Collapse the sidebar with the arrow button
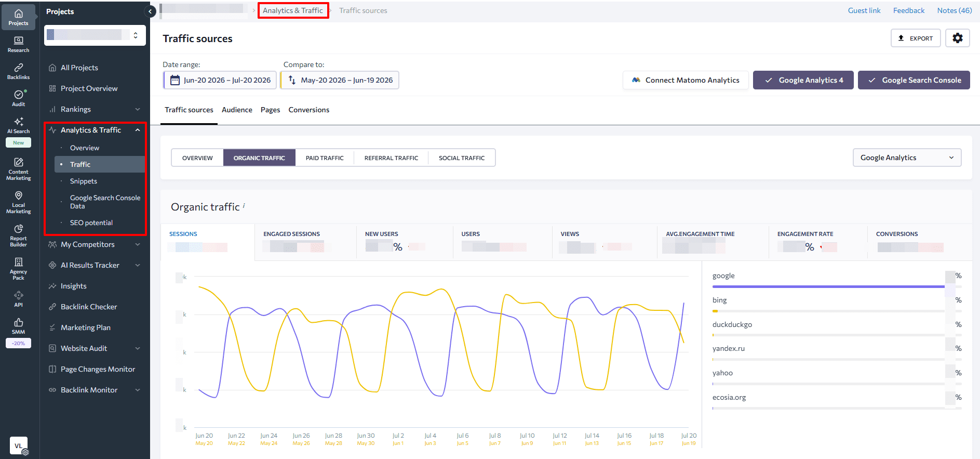This screenshot has width=980, height=459. click(x=150, y=11)
